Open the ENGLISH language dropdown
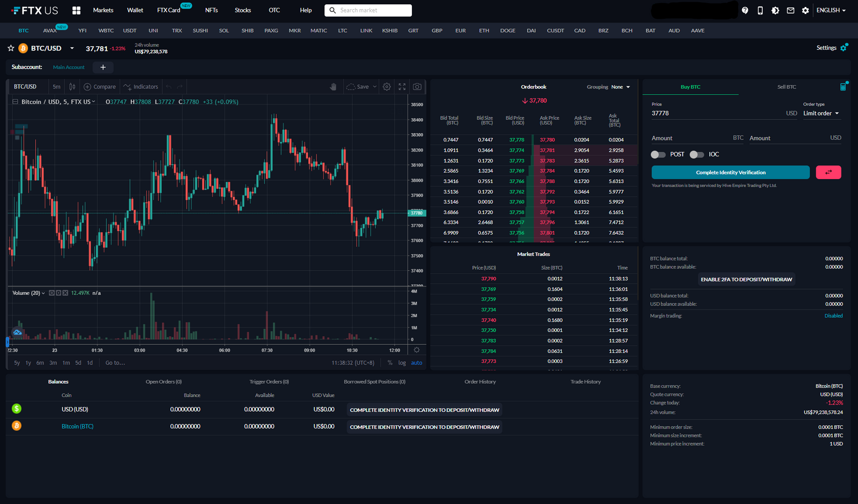The width and height of the screenshot is (858, 504). click(831, 10)
